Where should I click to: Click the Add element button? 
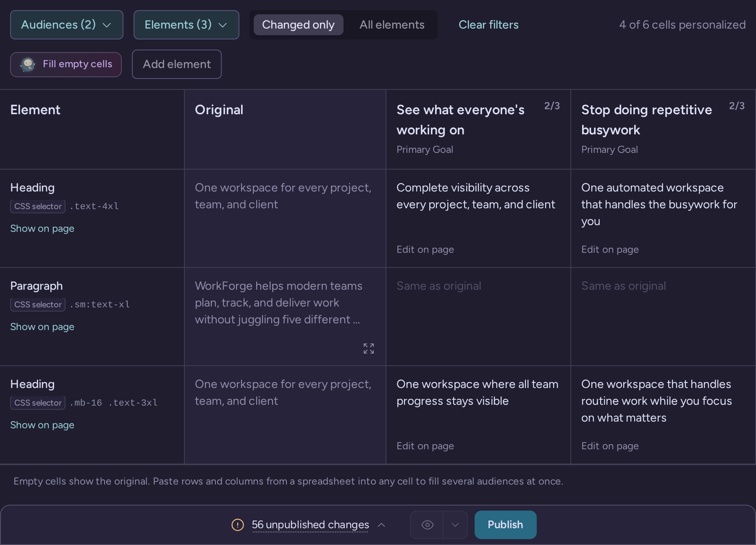[x=177, y=64]
